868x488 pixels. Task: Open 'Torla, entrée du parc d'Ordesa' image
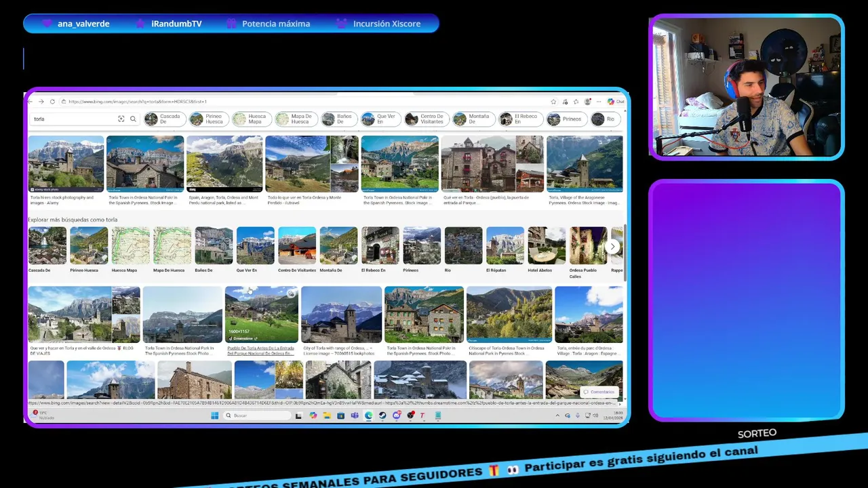(x=589, y=314)
